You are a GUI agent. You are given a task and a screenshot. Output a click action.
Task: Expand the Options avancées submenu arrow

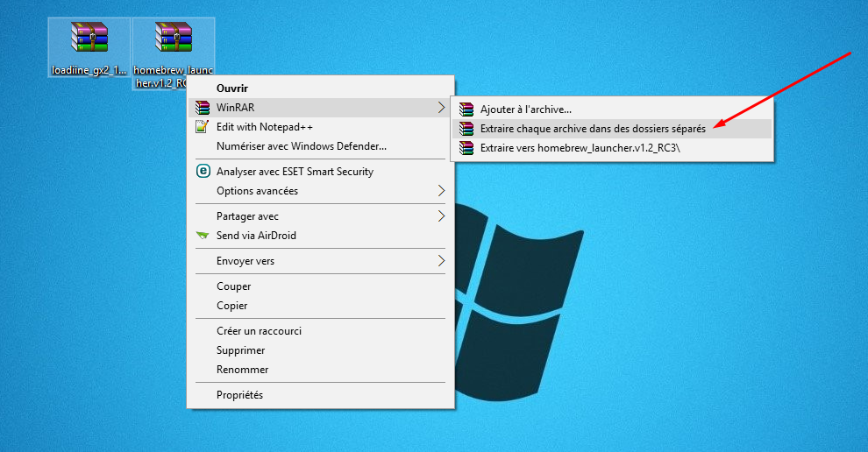point(441,191)
